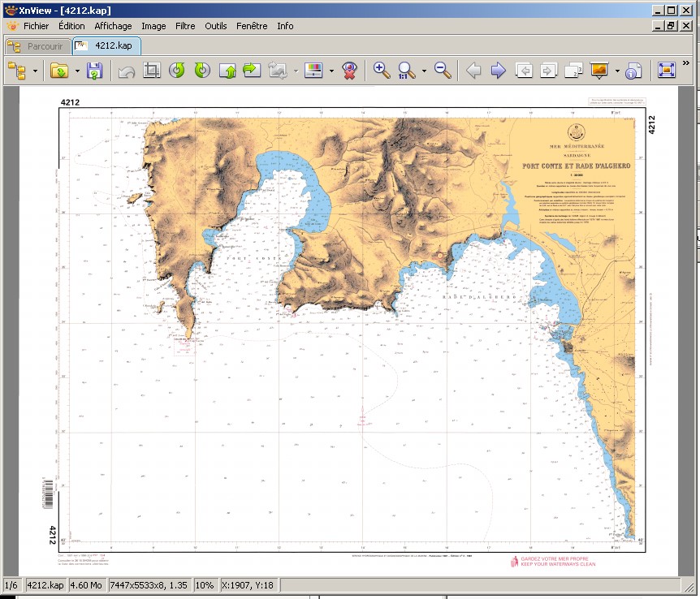Viewport: 700px width, 599px height.
Task: Save the image with the floppy disk icon
Action: [94, 71]
